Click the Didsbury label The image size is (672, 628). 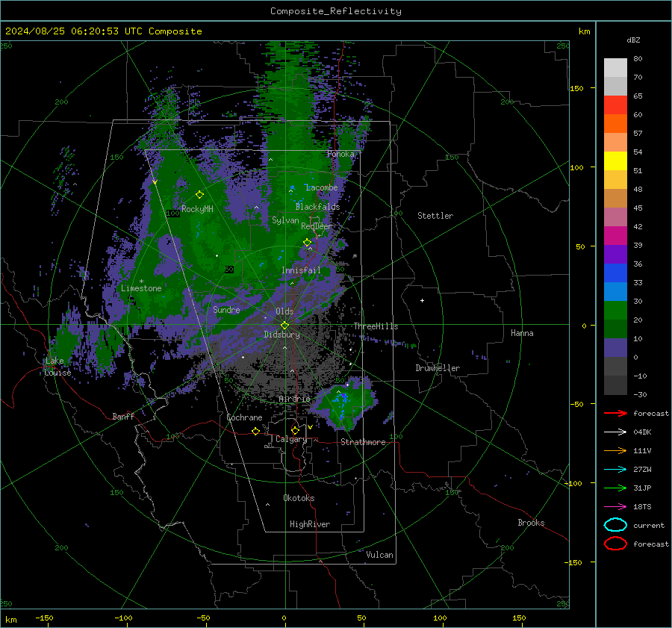[x=281, y=335]
